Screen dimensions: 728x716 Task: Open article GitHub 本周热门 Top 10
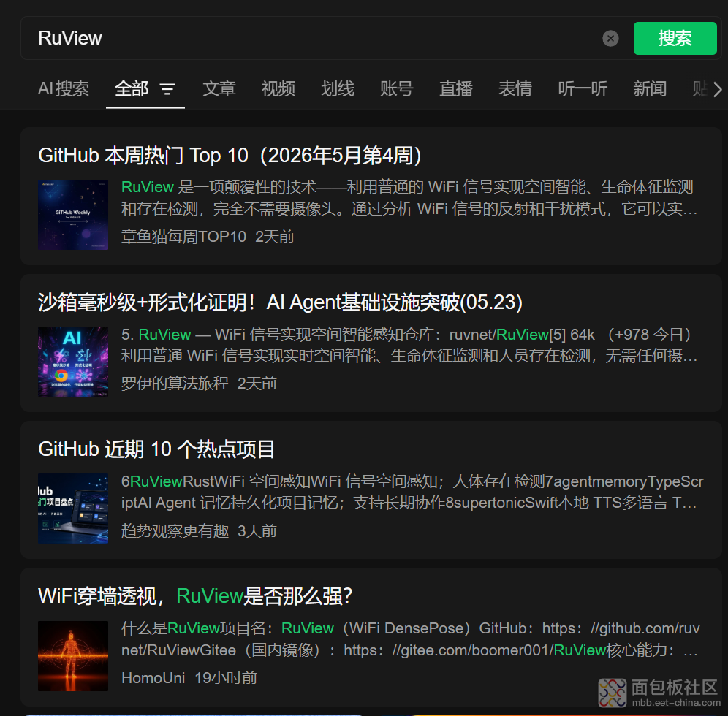click(x=230, y=156)
